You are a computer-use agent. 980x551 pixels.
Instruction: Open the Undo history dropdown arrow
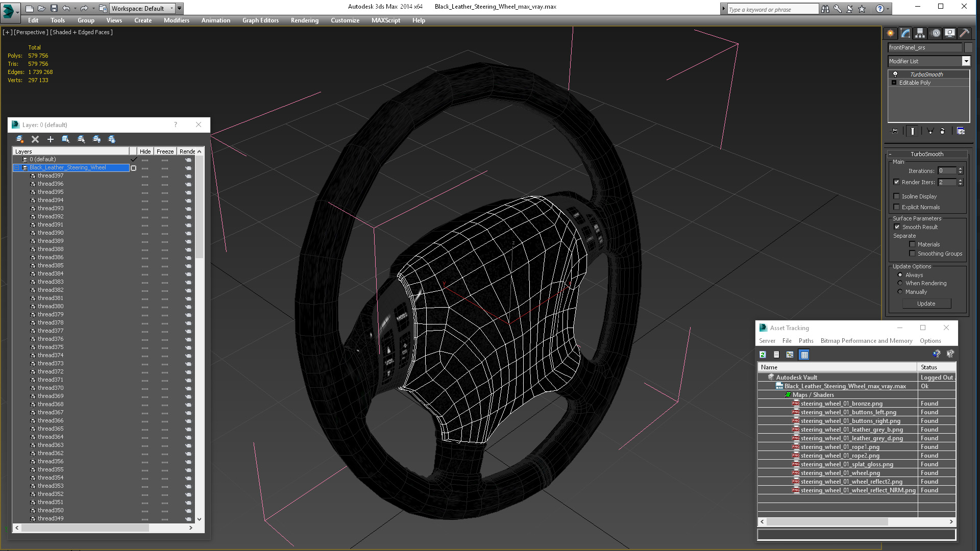(75, 8)
